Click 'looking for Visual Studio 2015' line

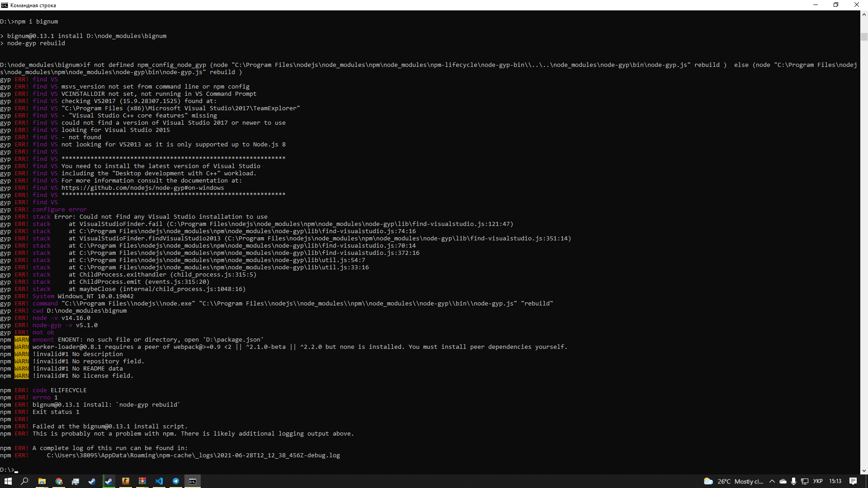85,130
